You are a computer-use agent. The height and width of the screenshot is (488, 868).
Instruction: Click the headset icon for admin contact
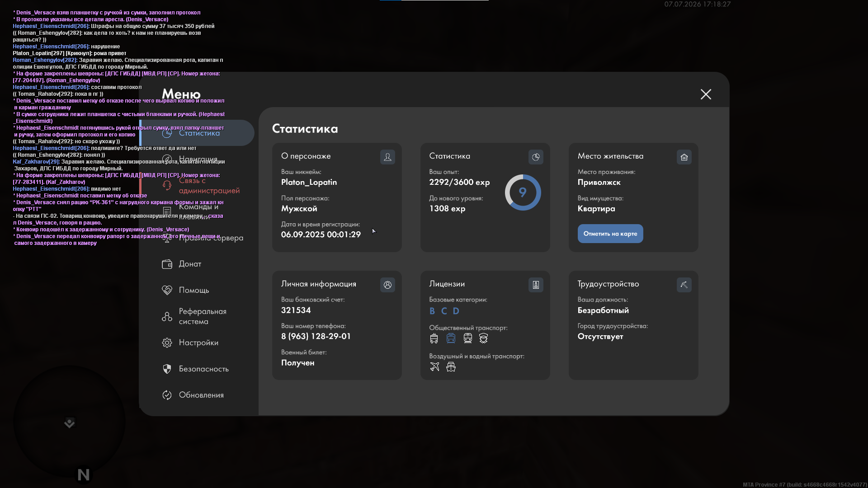(167, 185)
